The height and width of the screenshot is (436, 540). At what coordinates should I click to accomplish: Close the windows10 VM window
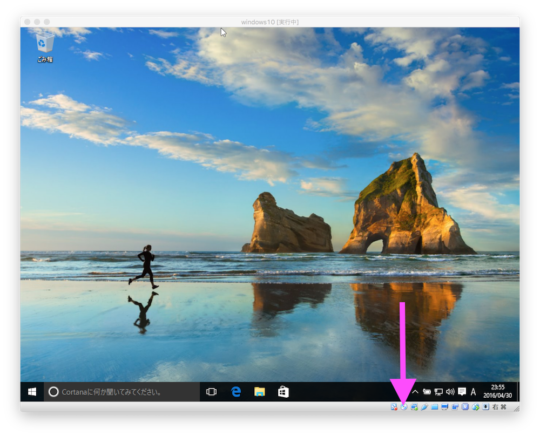[x=28, y=22]
